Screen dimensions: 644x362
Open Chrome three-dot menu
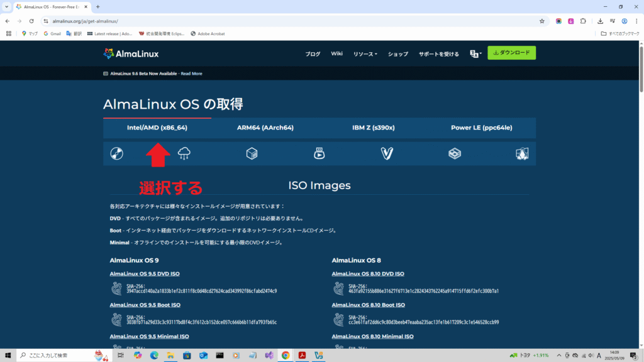(x=636, y=21)
